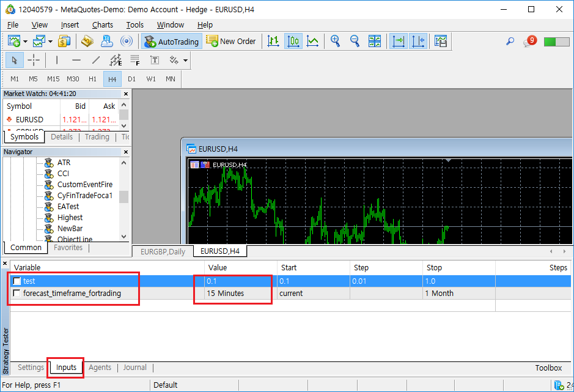Open Navigator Favorites tab
Viewport: 574px width, 392px height.
[68, 248]
